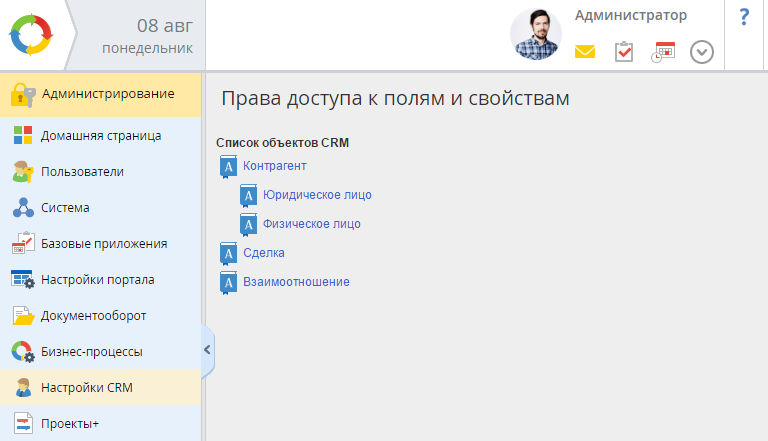Screen dimensions: 768x441
Task: Go to Домашняя страница menu item
Action: (x=101, y=135)
